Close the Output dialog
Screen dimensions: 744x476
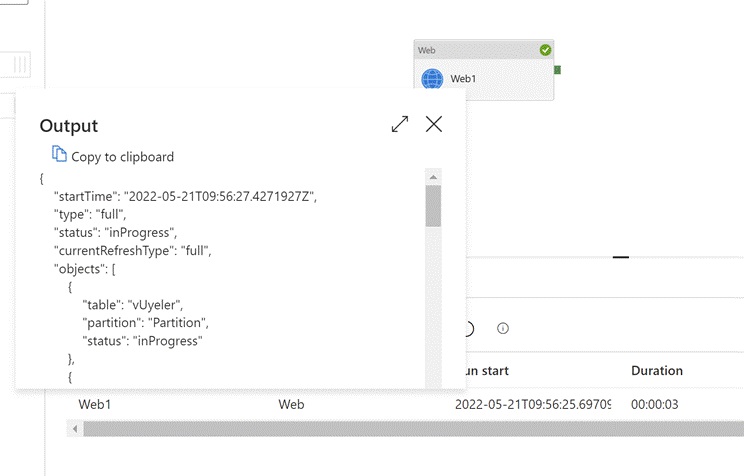coord(434,124)
